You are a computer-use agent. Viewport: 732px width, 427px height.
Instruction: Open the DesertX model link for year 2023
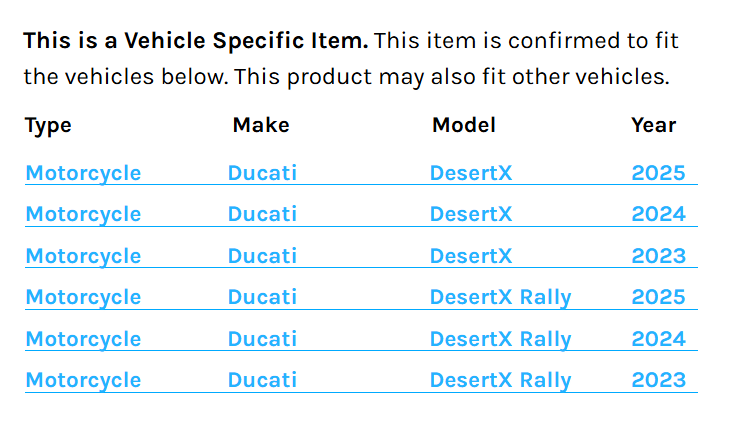[470, 256]
